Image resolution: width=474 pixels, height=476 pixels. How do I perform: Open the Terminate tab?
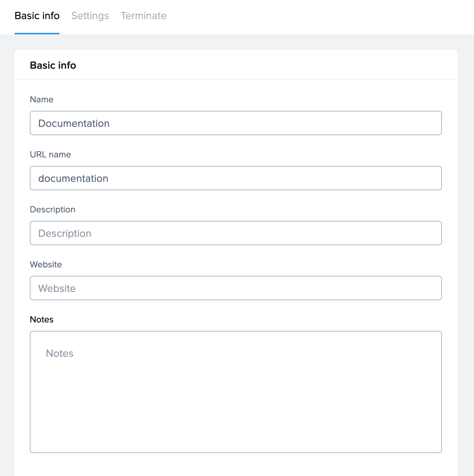[143, 16]
